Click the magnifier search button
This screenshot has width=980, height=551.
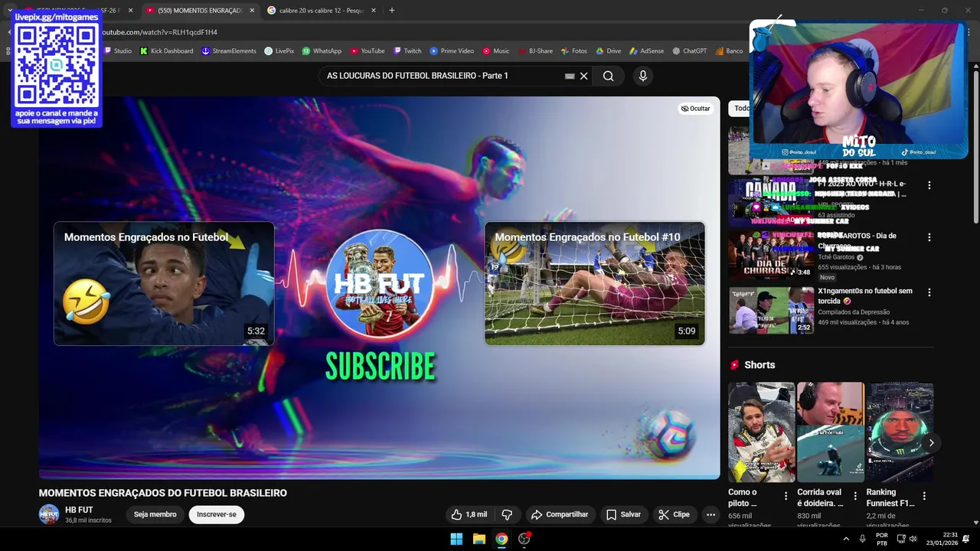608,76
